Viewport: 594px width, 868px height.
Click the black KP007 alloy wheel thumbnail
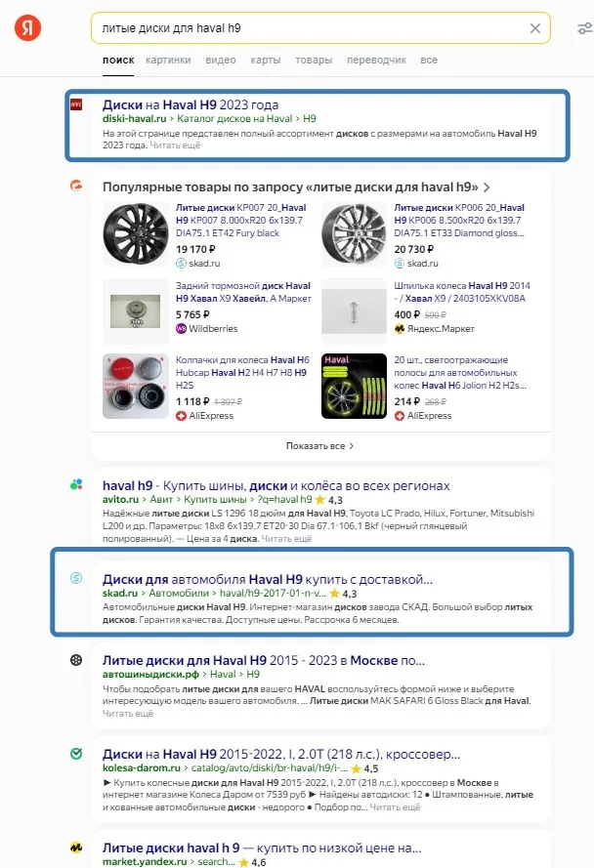pos(136,235)
